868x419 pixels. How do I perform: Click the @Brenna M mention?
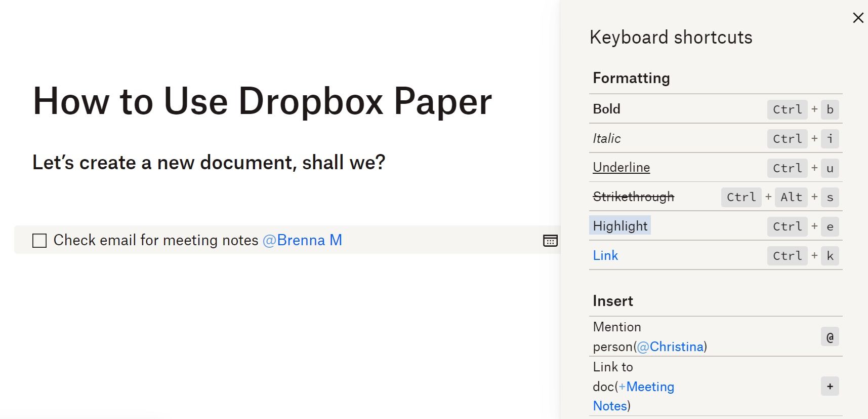pyautogui.click(x=302, y=240)
